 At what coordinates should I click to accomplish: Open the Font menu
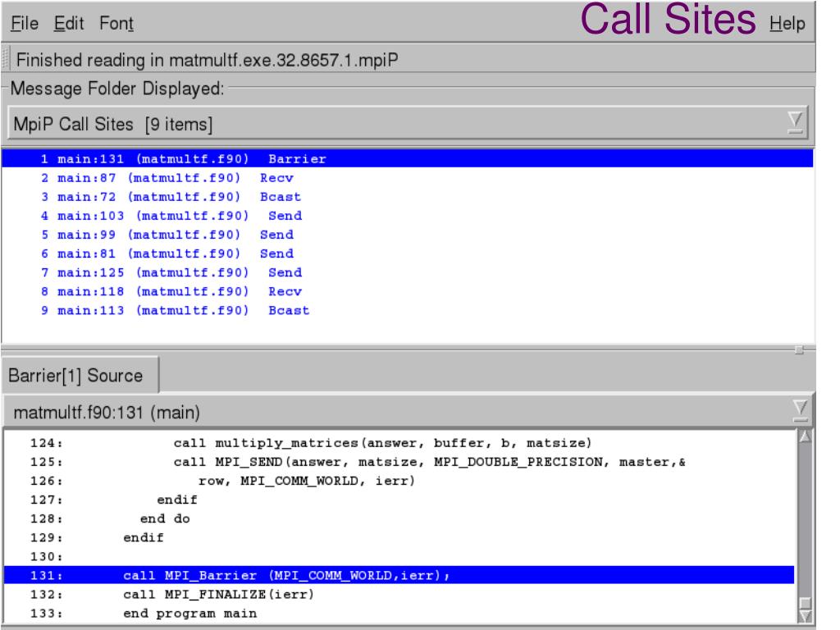[x=117, y=24]
